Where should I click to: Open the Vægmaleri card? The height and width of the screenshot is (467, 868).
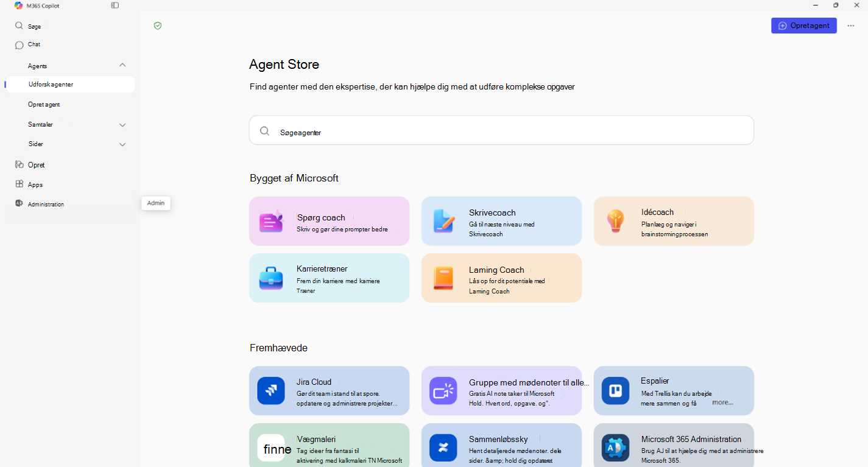(330, 445)
